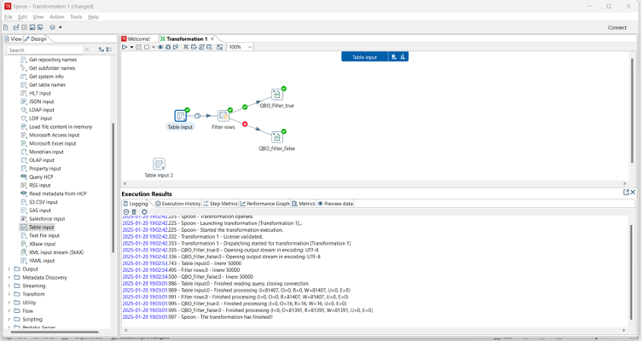Open the zoom level 100% dropdown

point(240,48)
